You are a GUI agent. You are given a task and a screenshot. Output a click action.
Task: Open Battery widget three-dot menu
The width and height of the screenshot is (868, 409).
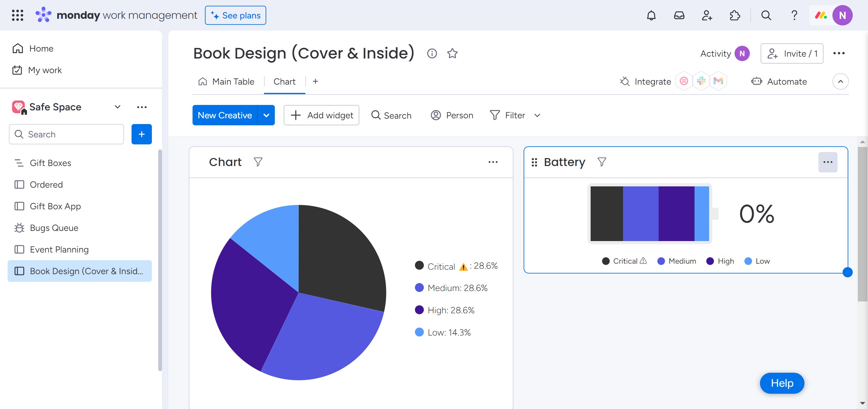tap(828, 162)
